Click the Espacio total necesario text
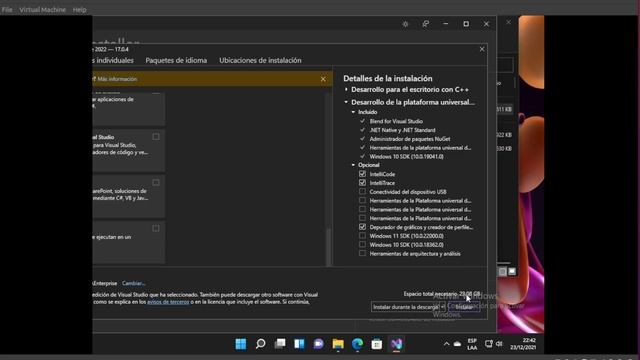Viewport: 640px width, 360px height. tap(442, 293)
